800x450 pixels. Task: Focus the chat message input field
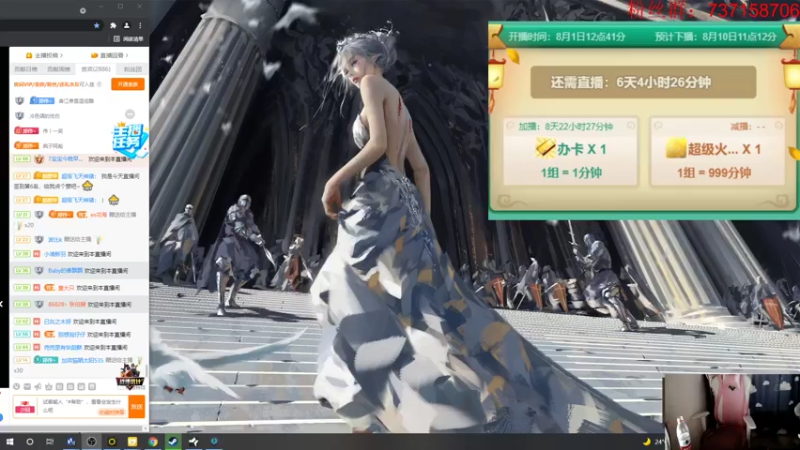[82, 406]
